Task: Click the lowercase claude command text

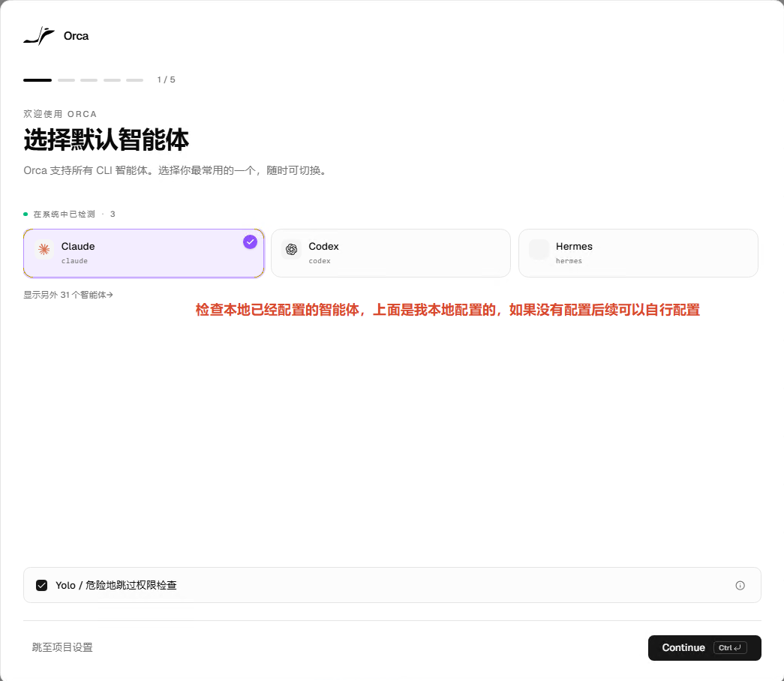Action: [74, 261]
